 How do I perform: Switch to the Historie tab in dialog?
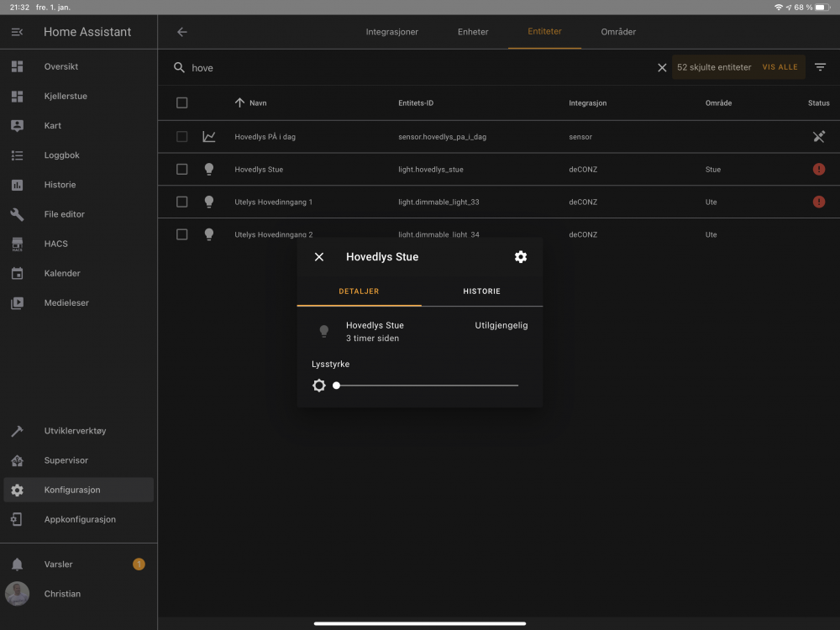(481, 291)
